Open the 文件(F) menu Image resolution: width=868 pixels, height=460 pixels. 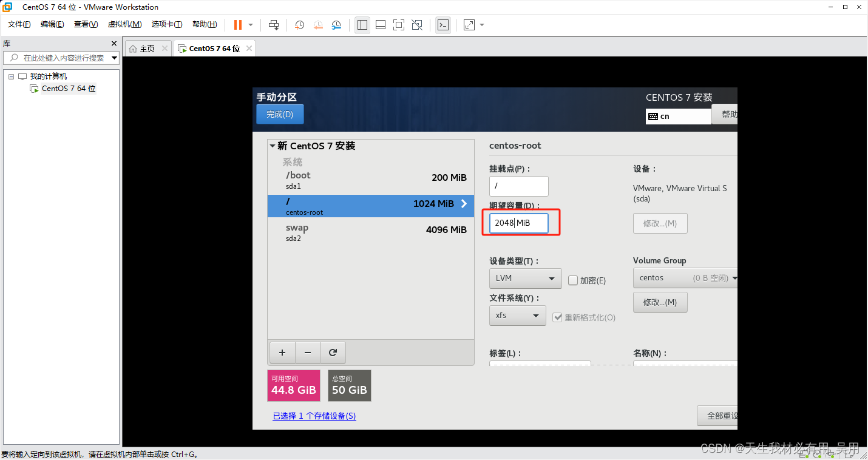tap(19, 24)
